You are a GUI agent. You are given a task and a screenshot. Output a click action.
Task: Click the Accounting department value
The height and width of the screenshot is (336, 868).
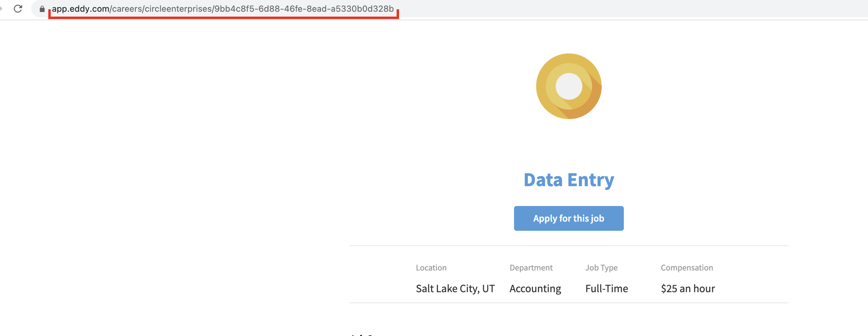tap(535, 289)
